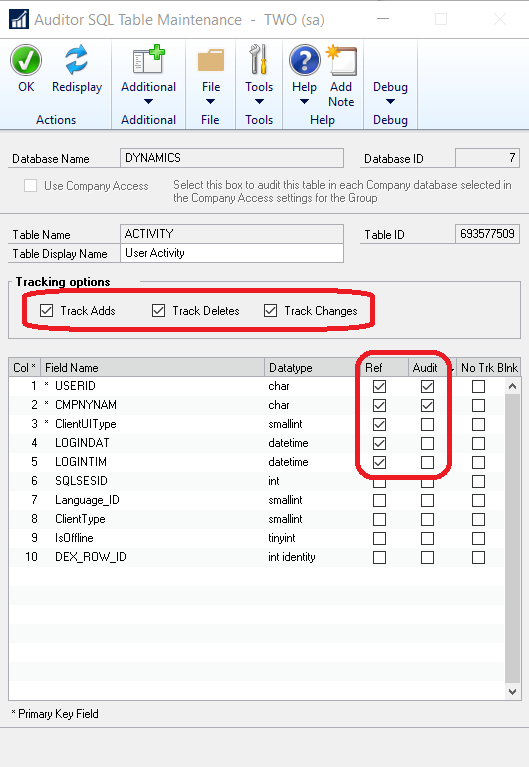Enable Audit checkbox for ClientUIType

point(427,425)
